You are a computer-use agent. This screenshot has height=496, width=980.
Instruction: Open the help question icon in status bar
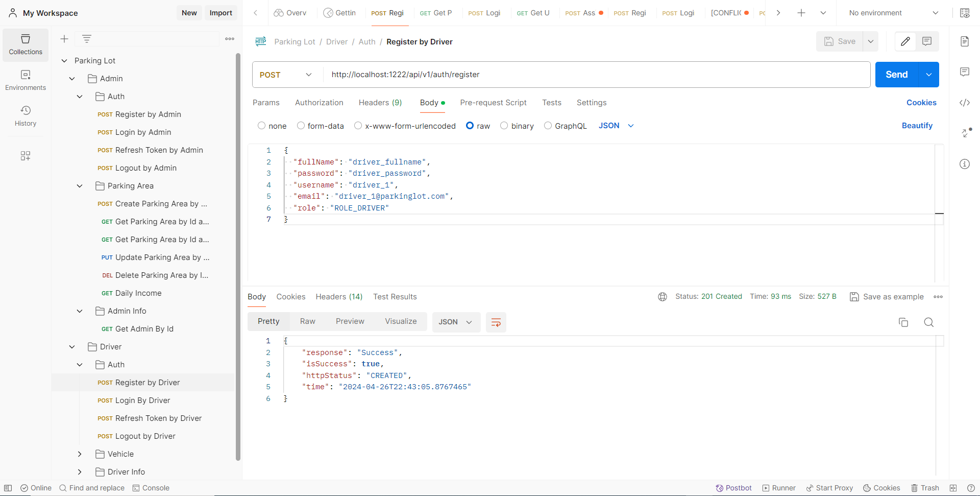[x=971, y=488]
